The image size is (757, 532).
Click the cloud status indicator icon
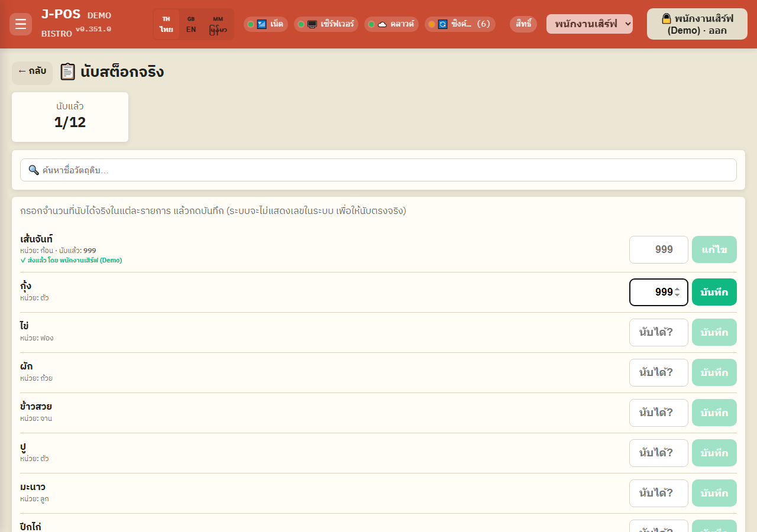coord(382,24)
